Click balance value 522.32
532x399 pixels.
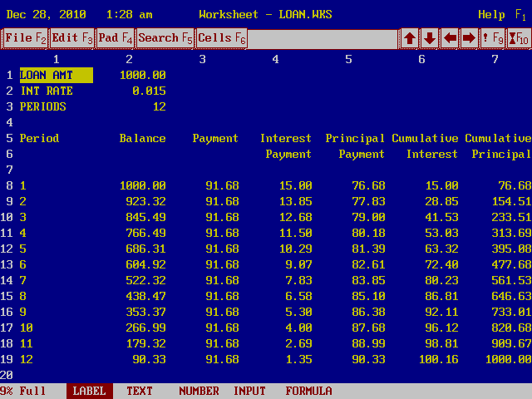pos(146,281)
